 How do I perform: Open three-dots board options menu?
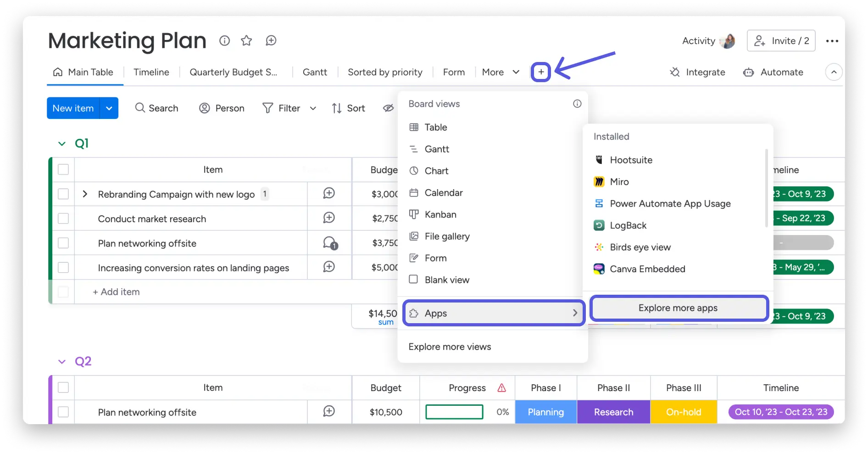click(832, 41)
